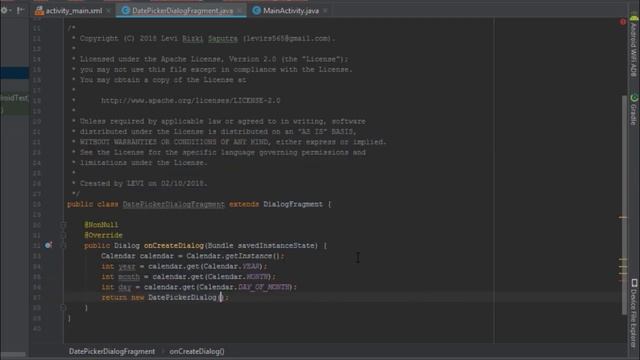Open the Gradle tool window
The width and height of the screenshot is (640, 360).
click(634, 109)
